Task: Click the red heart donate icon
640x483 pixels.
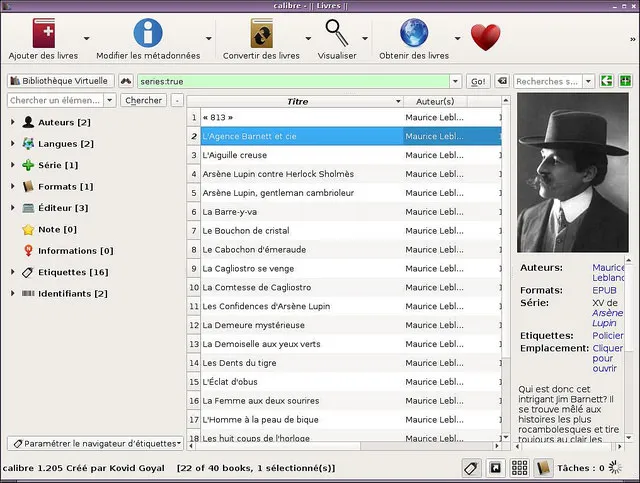Action: pos(485,38)
